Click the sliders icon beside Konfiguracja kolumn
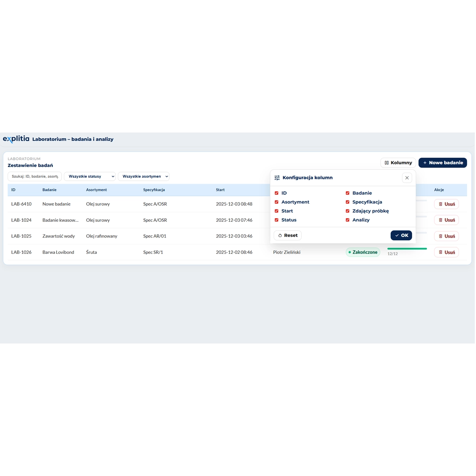 click(277, 178)
